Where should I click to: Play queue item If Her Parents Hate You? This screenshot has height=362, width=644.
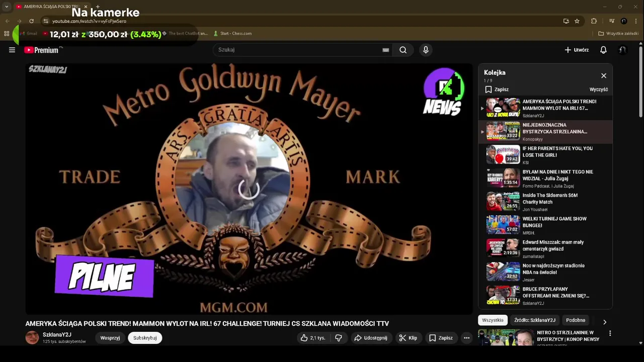[545, 155]
